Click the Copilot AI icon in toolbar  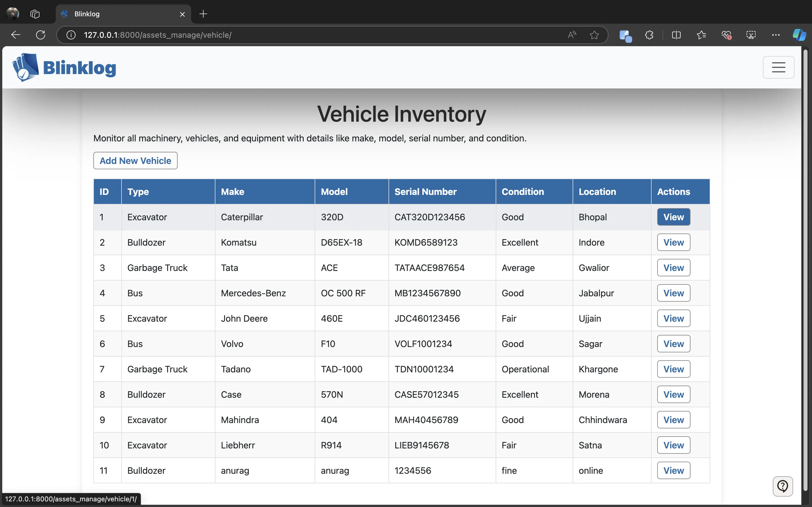798,35
